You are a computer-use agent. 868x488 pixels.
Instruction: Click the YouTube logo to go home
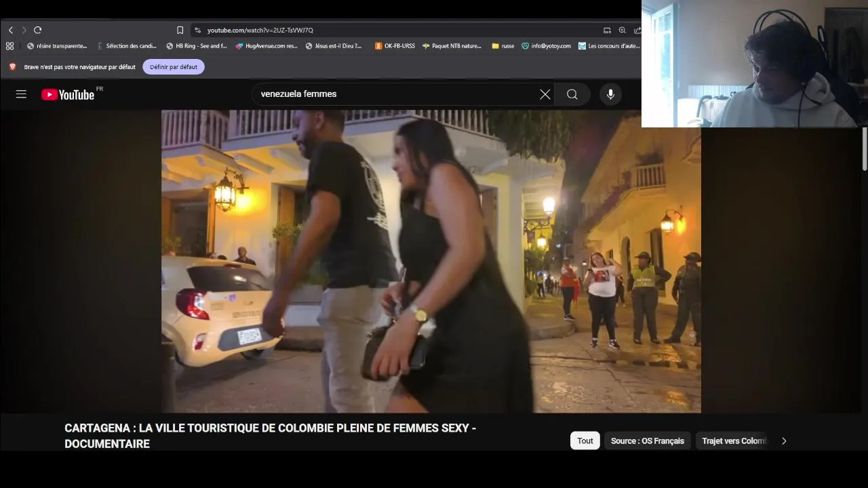(68, 94)
